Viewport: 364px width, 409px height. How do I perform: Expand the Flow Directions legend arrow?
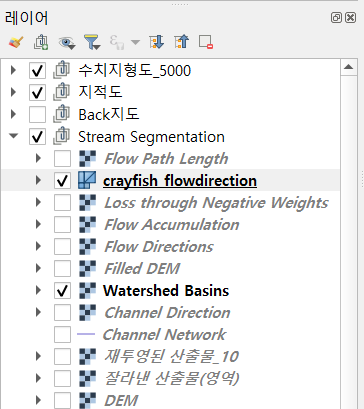pyautogui.click(x=38, y=246)
